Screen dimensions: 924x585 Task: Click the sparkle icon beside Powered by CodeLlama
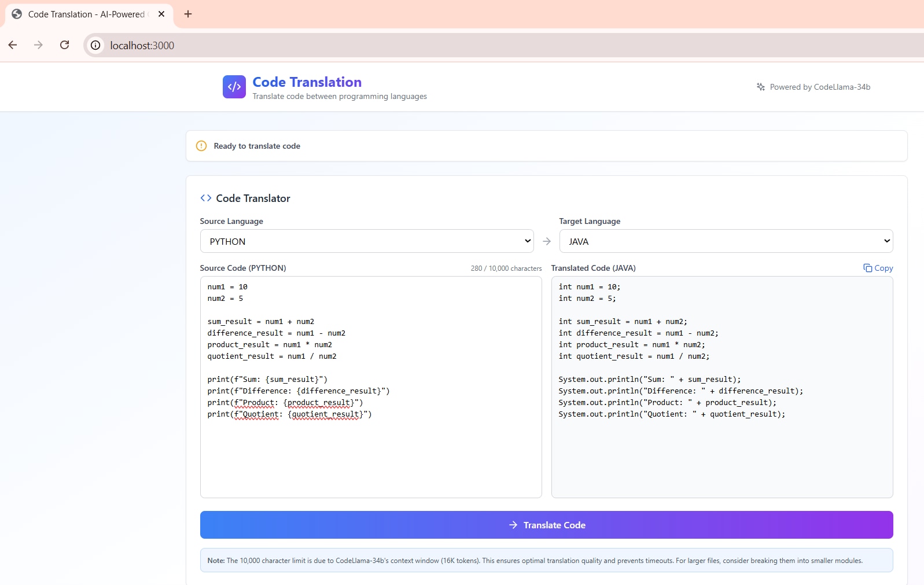[761, 87]
